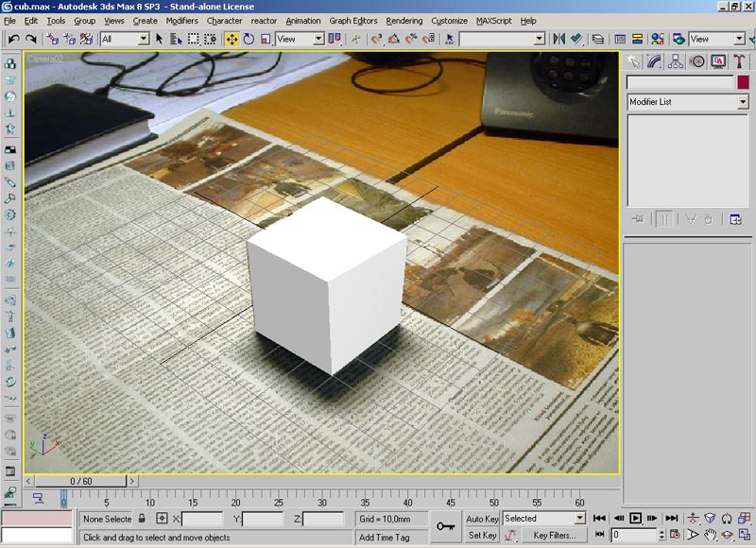Viewport: 756px width, 548px height.
Task: Open the Motion panel tab
Action: tap(697, 61)
